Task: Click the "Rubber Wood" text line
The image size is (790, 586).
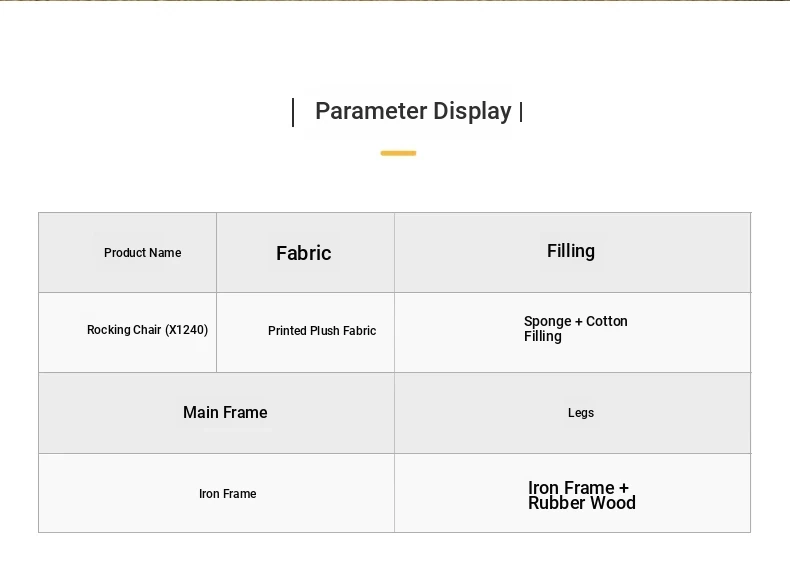Action: (582, 503)
